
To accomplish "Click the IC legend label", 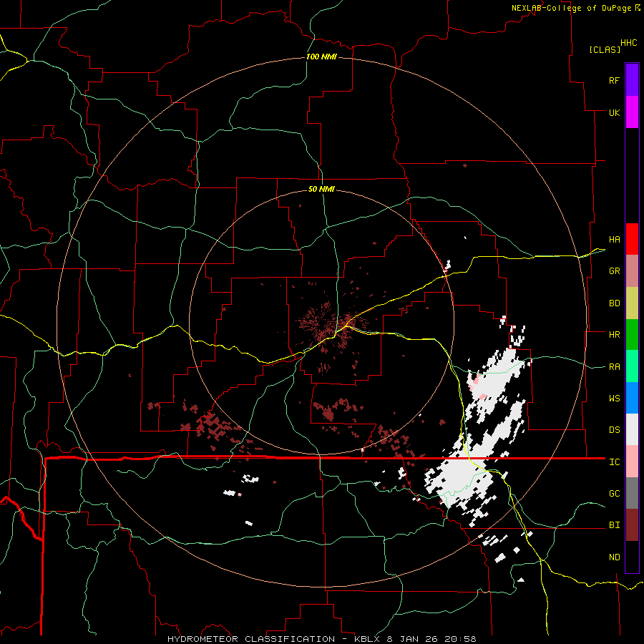I will pyautogui.click(x=614, y=462).
